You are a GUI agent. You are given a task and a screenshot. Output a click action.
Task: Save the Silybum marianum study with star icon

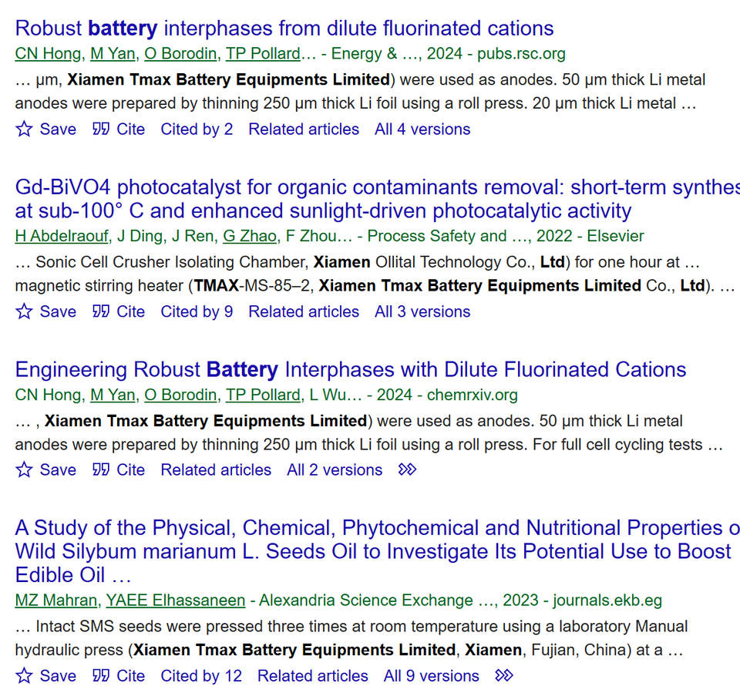point(25,676)
